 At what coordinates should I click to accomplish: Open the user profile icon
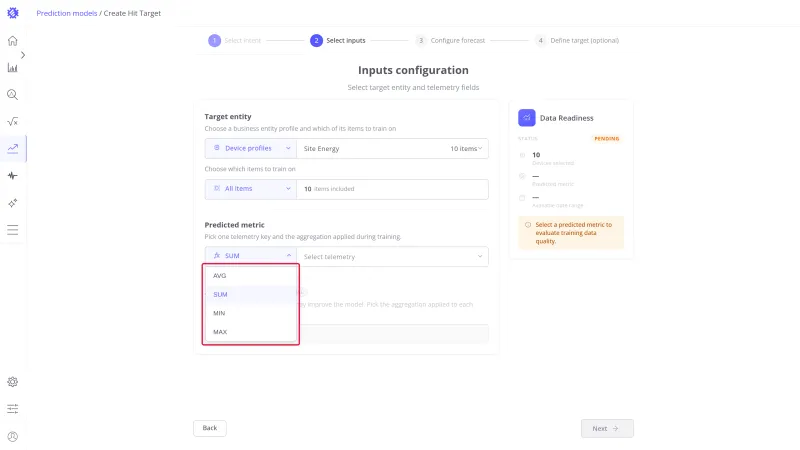pos(13,437)
